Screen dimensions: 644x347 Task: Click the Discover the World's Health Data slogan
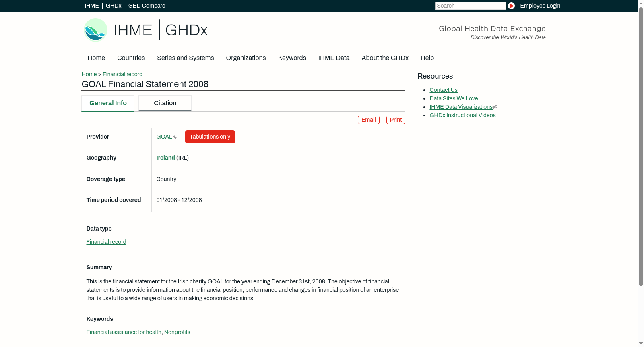click(508, 37)
